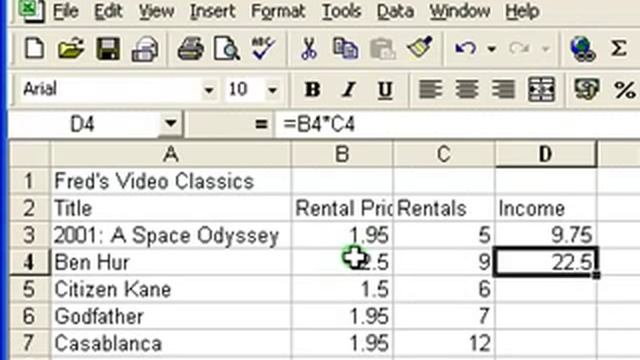Activate the Format Painter brush icon
The image size is (640, 360).
(x=420, y=48)
